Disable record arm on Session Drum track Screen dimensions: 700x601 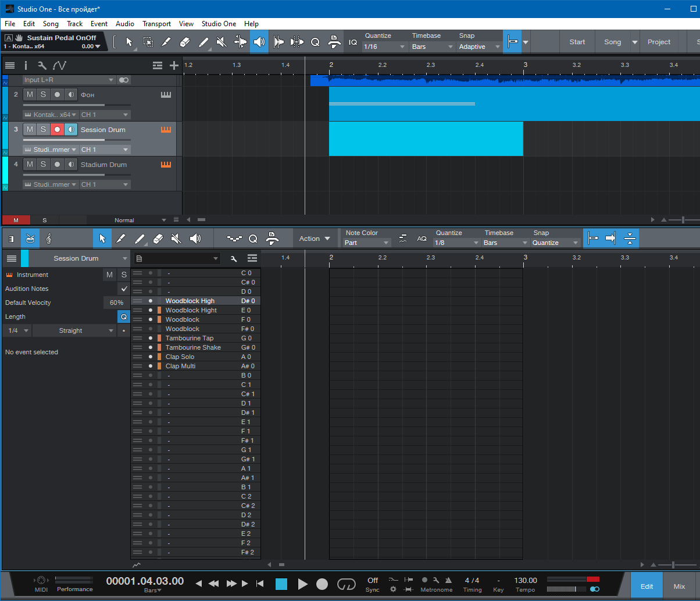(x=57, y=129)
